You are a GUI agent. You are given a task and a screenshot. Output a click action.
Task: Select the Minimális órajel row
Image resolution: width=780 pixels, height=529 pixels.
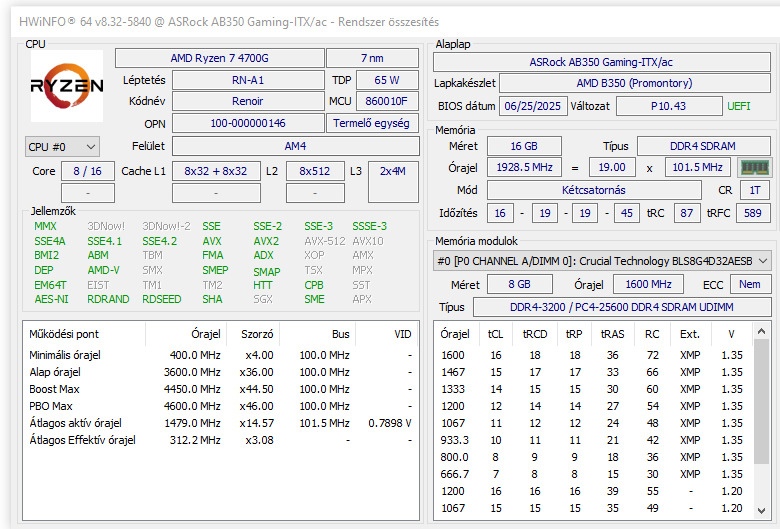[220, 355]
